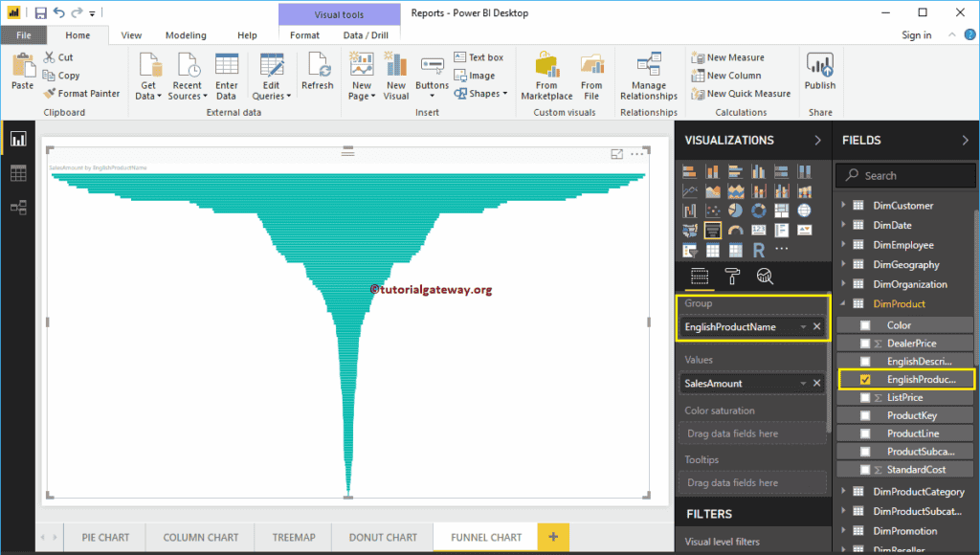
Task: Select the Pie chart visualization icon
Action: [737, 211]
